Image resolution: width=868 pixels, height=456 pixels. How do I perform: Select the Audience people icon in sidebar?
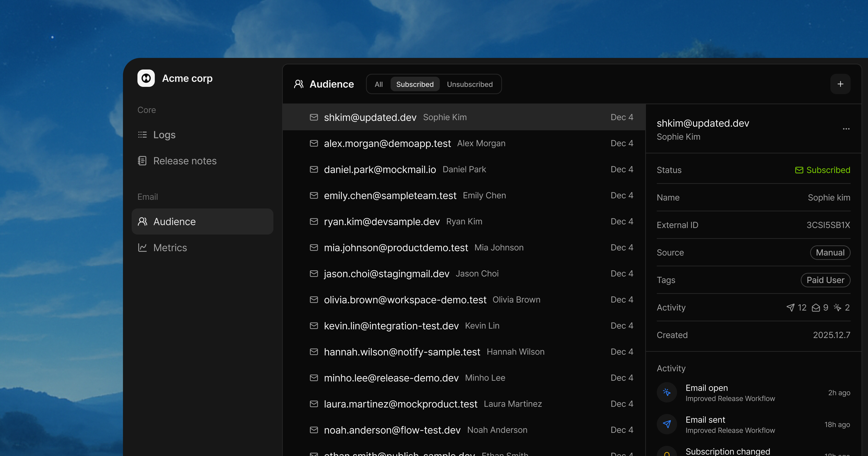tap(142, 221)
